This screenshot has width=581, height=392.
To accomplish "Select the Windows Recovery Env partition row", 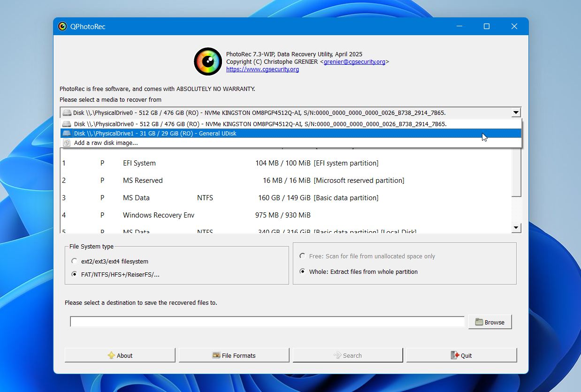I will point(285,215).
